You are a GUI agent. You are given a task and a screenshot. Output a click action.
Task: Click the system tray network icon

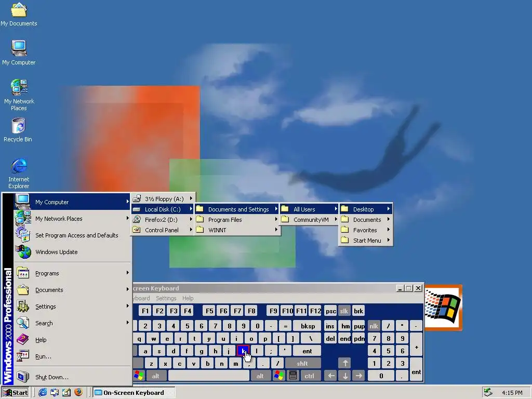(488, 392)
